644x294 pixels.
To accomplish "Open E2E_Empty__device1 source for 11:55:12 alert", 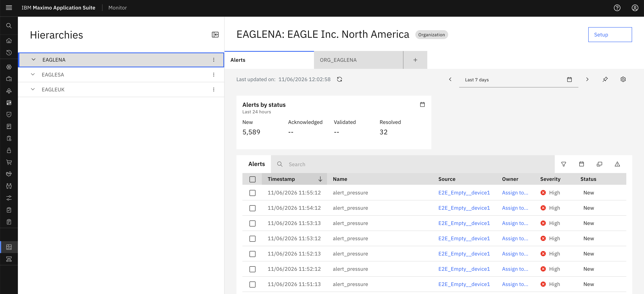I will [464, 193].
